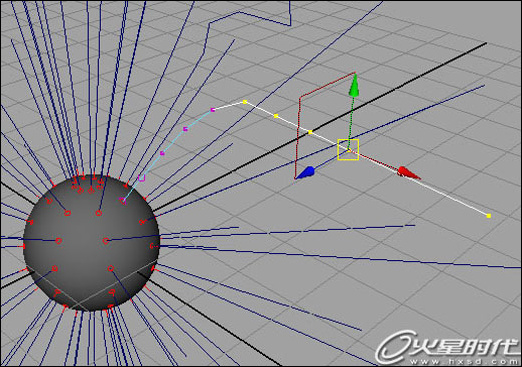Select yellow end vertex of white curve
This screenshot has height=367, width=522.
489,216
